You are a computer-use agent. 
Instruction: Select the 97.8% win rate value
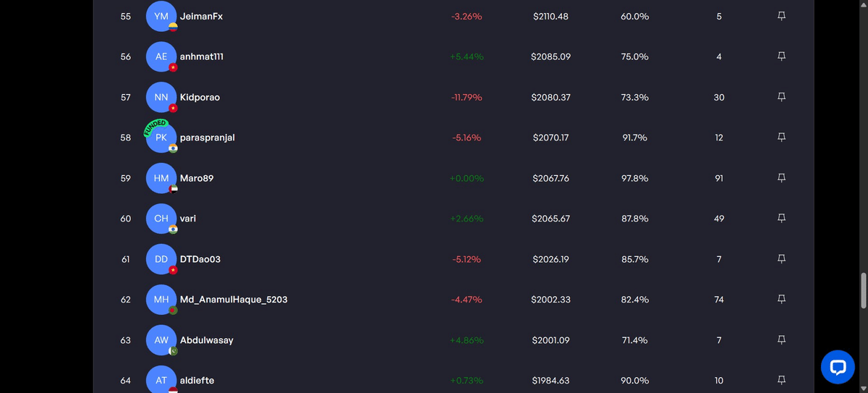point(634,178)
